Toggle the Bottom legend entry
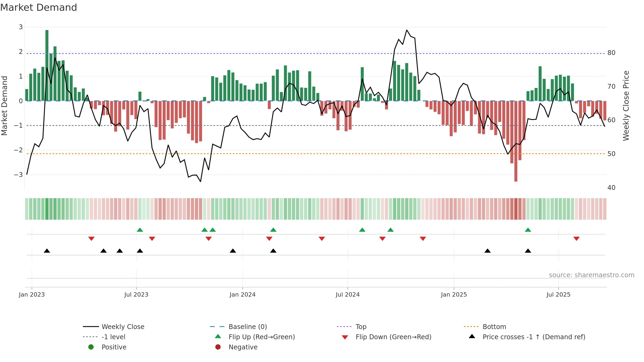 pos(485,327)
